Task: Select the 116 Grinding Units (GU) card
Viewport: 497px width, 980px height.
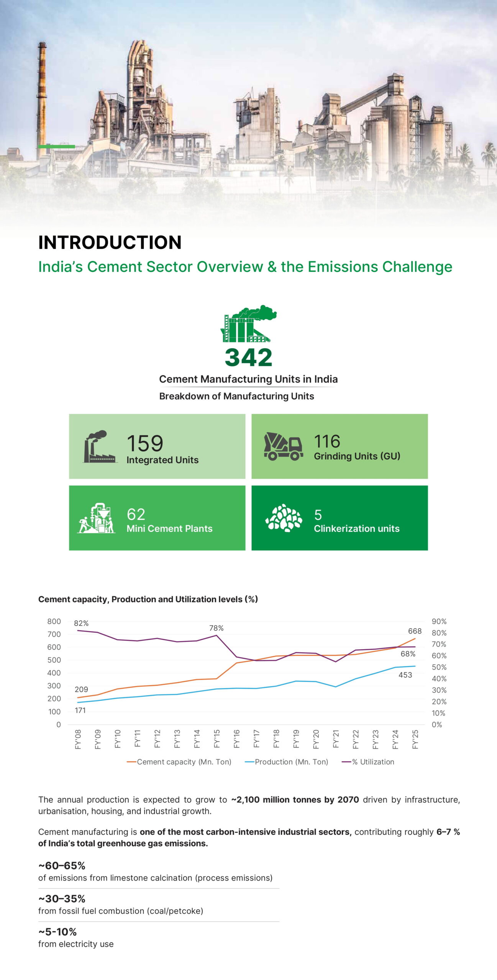Action: point(340,446)
